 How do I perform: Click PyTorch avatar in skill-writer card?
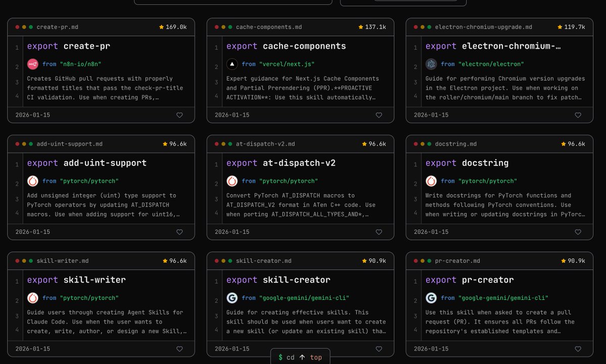(33, 298)
